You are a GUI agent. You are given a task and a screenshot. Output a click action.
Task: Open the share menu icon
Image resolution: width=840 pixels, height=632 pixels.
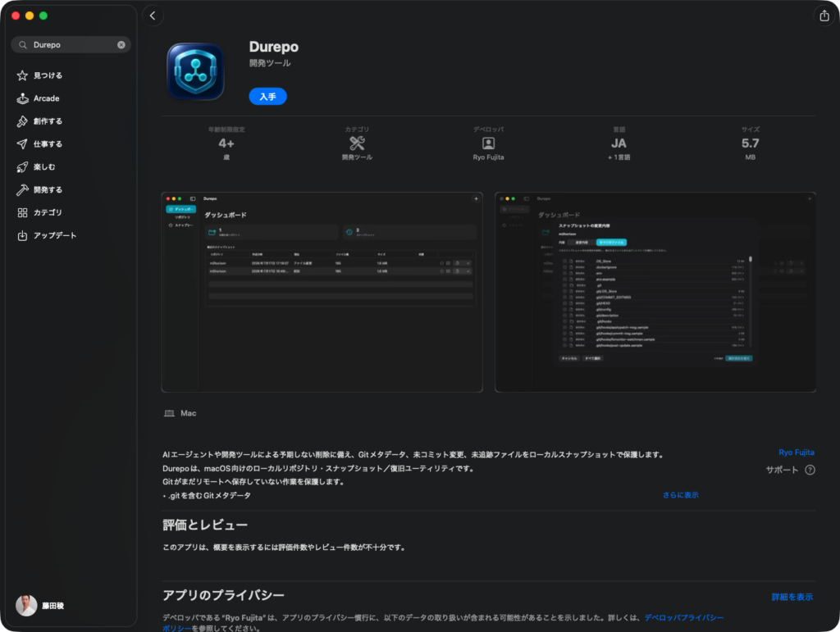click(824, 16)
